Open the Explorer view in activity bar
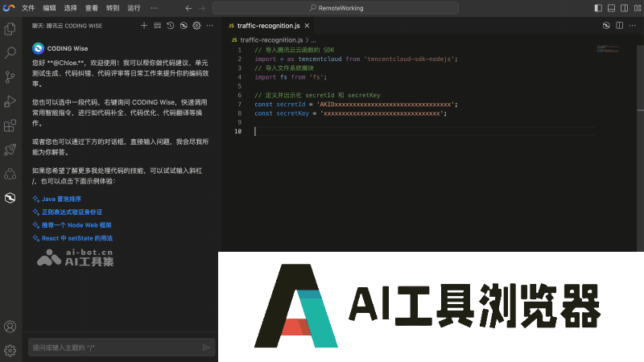The image size is (644, 362). pyautogui.click(x=10, y=29)
